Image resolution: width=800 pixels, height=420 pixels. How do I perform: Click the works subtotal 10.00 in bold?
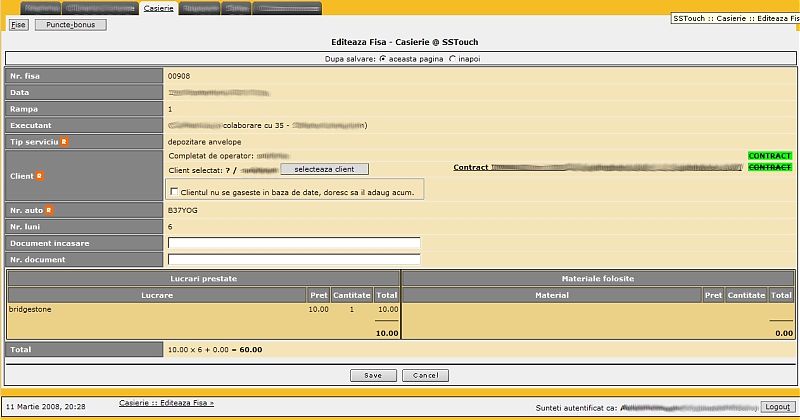pyautogui.click(x=387, y=333)
